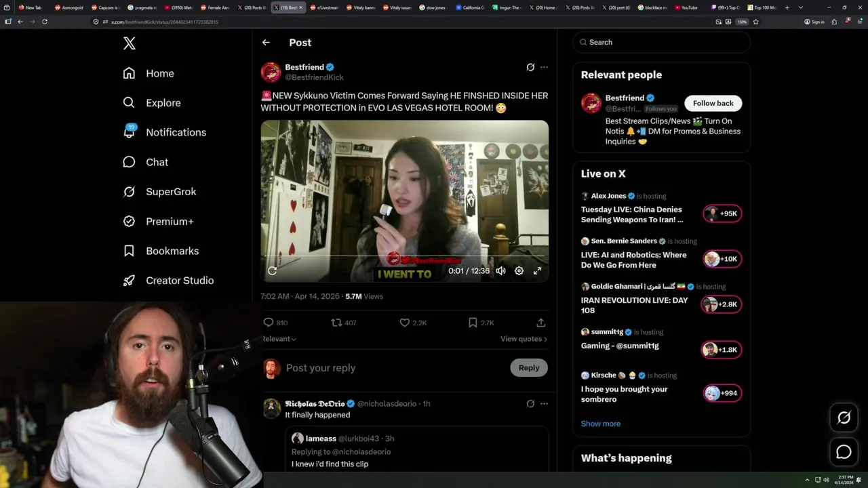Screen dimensions: 868x488
Task: Open the quoted lameass reply
Action: [416, 448]
